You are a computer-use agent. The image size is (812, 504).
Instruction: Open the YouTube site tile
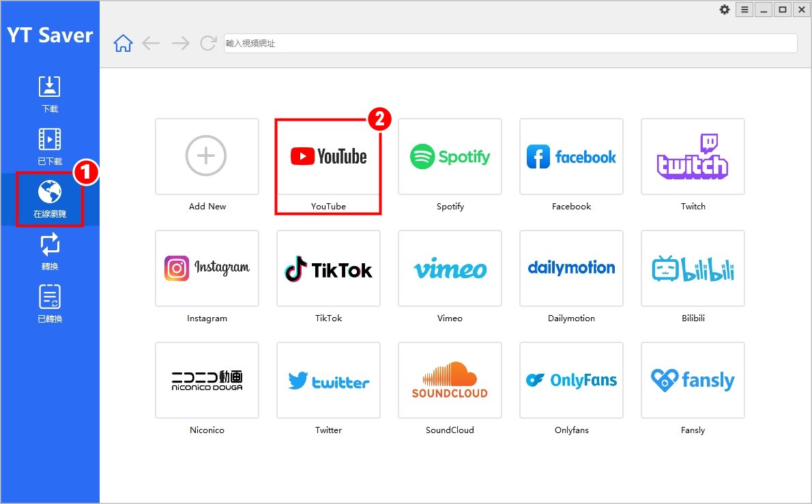(328, 156)
